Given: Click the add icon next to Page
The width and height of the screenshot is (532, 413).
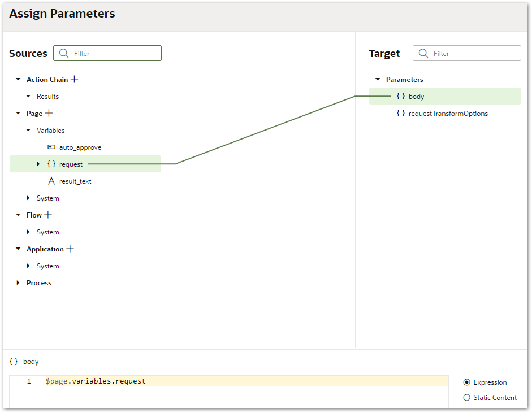Looking at the screenshot, I should point(48,113).
